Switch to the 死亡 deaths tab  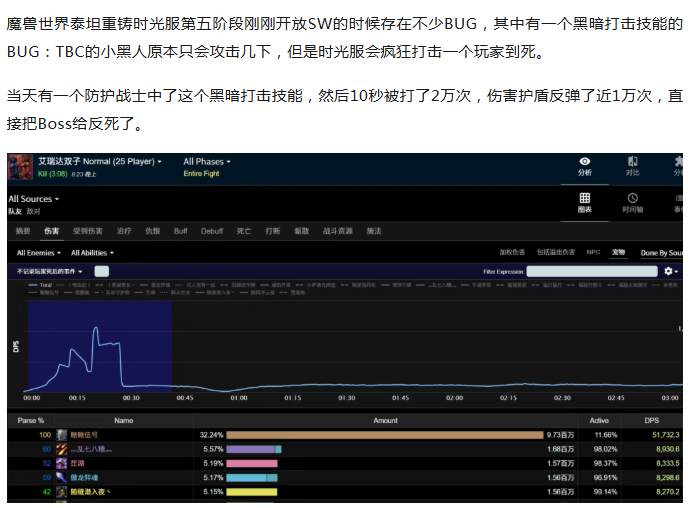tap(243, 231)
